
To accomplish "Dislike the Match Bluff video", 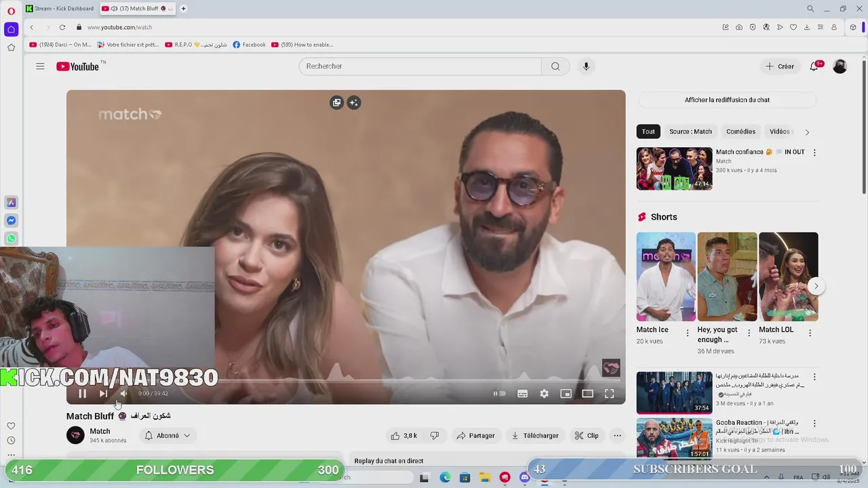I will pos(435,436).
